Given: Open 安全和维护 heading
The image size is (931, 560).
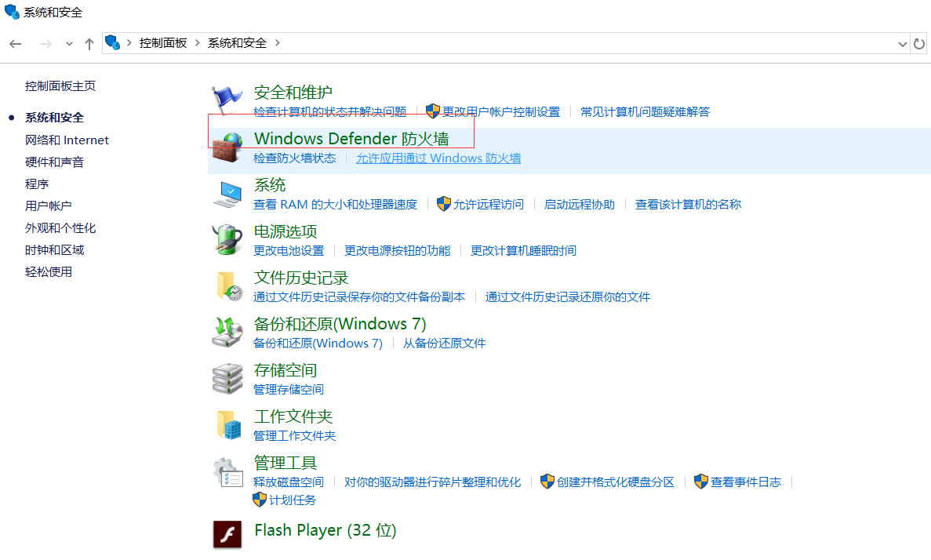Looking at the screenshot, I should tap(293, 92).
